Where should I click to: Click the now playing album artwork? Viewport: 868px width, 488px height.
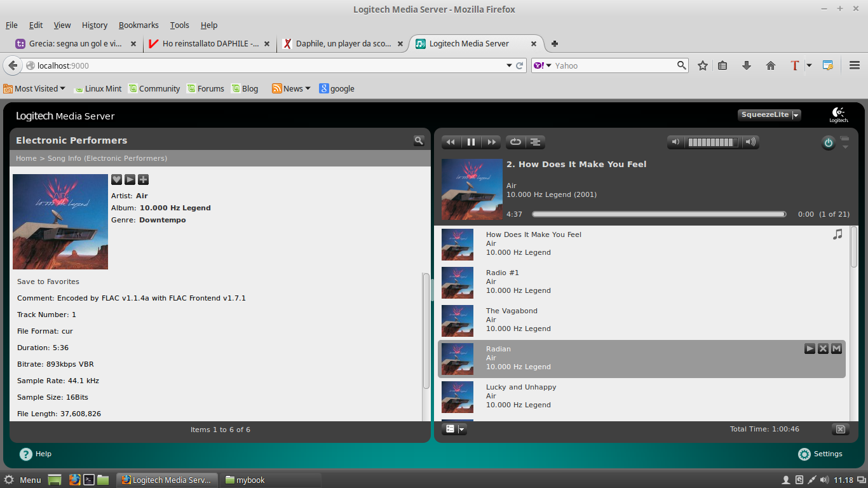tap(472, 189)
